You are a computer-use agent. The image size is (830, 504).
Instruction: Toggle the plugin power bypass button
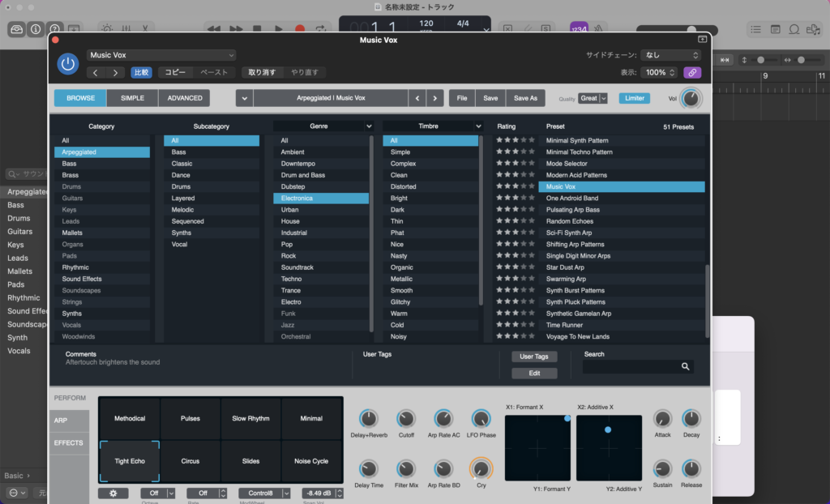[x=68, y=63]
